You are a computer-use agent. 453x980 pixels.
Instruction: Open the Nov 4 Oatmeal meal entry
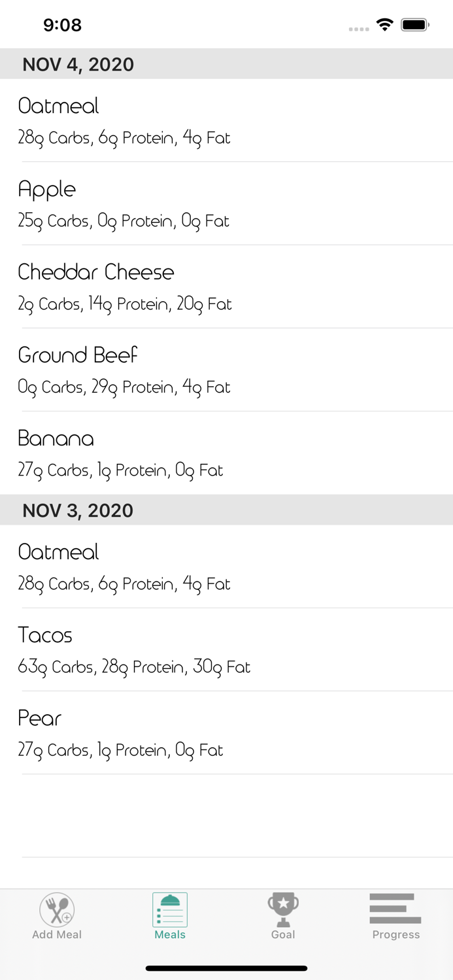click(226, 121)
